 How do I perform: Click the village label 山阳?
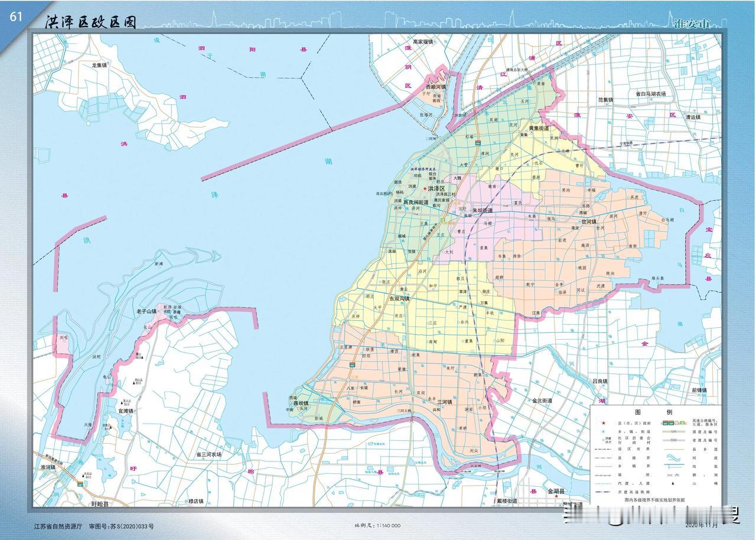tap(500, 341)
